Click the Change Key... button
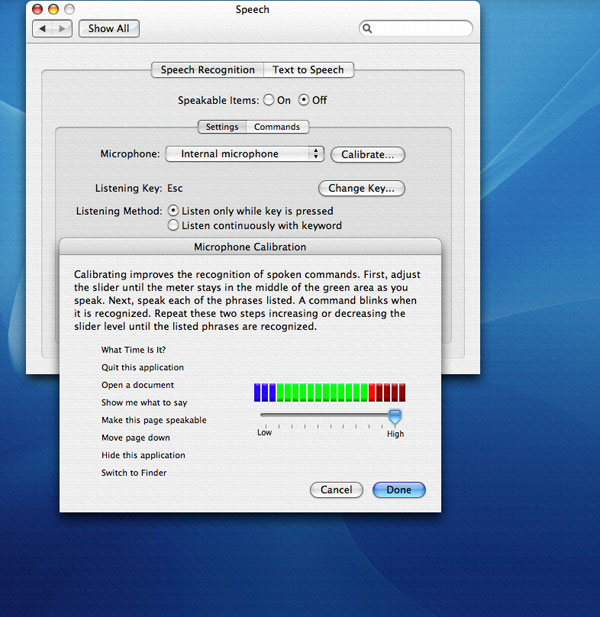Image resolution: width=600 pixels, height=617 pixels. coord(362,188)
